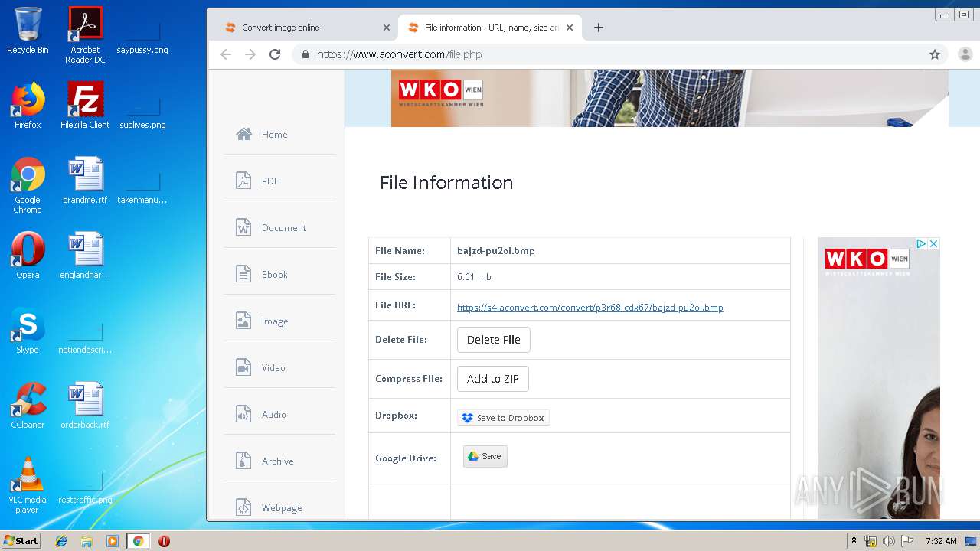The height and width of the screenshot is (551, 980).
Task: Click the Add to ZIP button
Action: coord(493,379)
